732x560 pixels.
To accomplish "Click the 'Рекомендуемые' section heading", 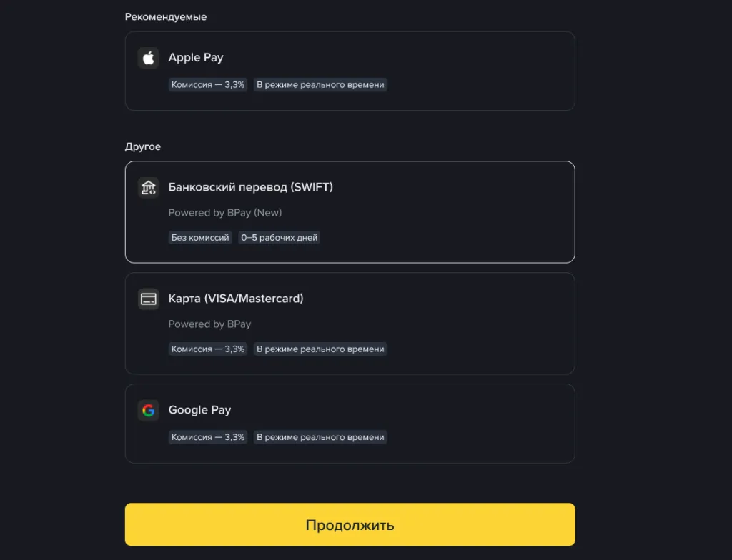I will click(x=166, y=17).
